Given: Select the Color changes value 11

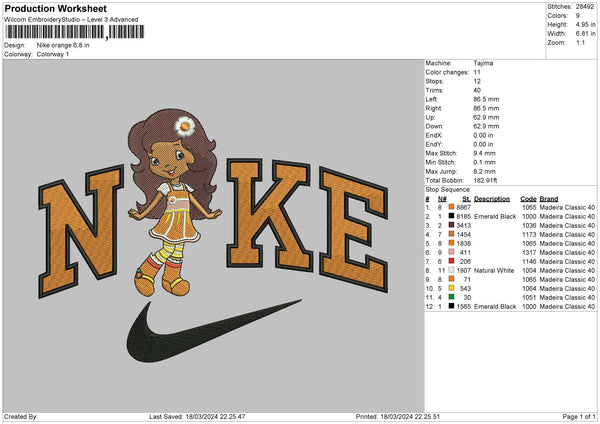Looking at the screenshot, I should (477, 72).
